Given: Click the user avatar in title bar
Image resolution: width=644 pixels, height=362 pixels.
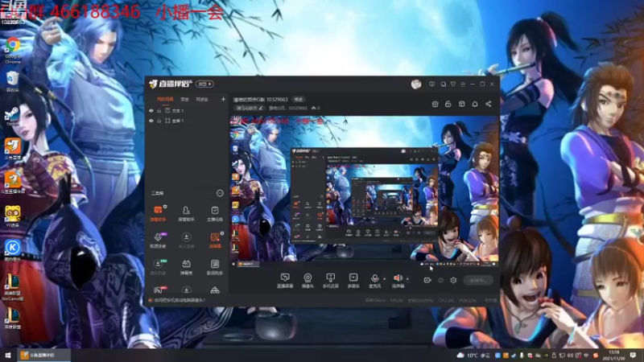Looking at the screenshot, I should point(416,84).
